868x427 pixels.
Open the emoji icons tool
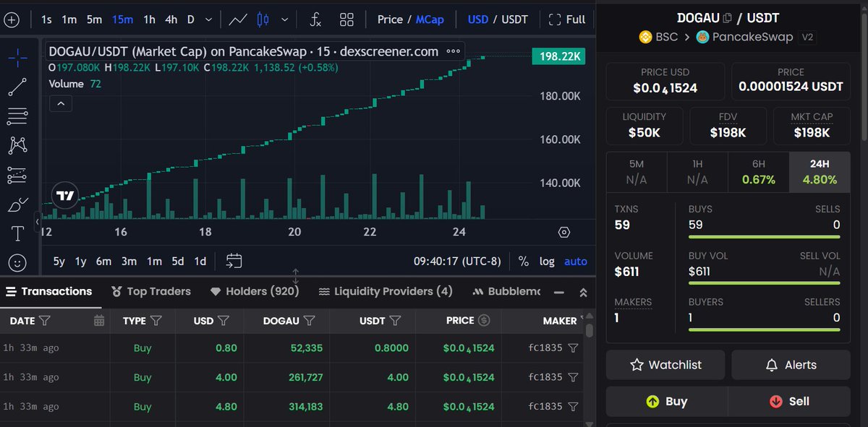click(17, 262)
